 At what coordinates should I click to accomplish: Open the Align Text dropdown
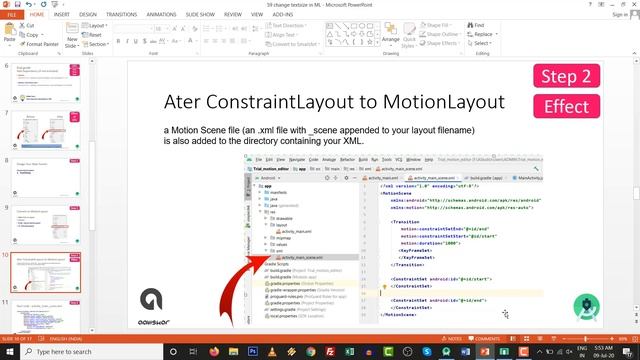click(281, 35)
